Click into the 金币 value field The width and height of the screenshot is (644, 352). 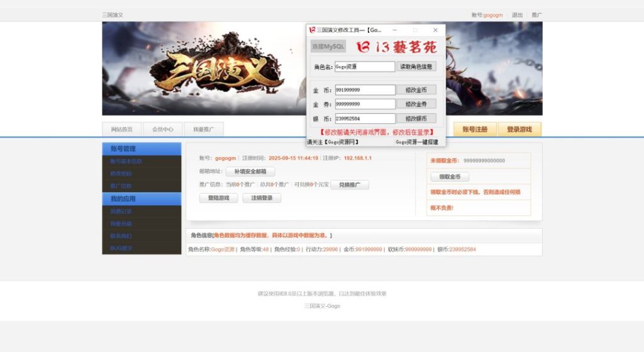pyautogui.click(x=365, y=90)
